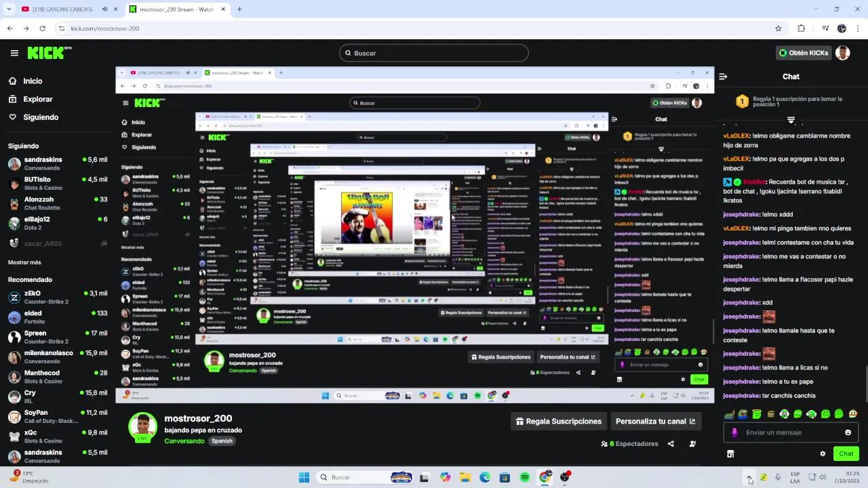Open Spotify from taskbar

(525, 477)
